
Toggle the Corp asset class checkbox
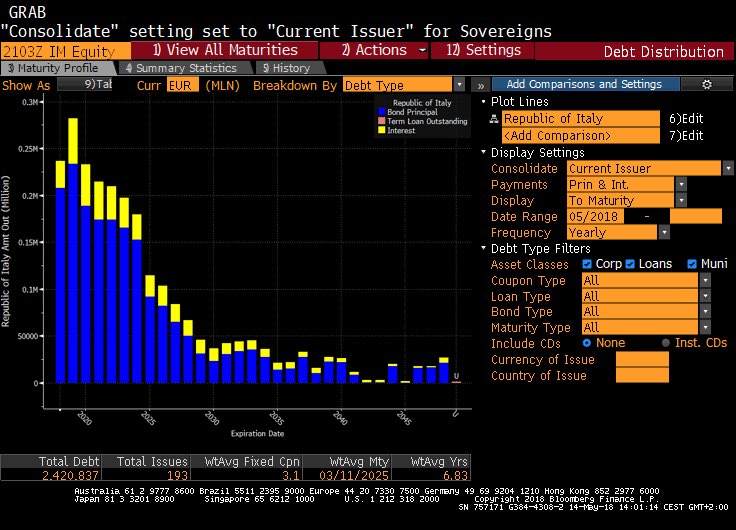[587, 264]
